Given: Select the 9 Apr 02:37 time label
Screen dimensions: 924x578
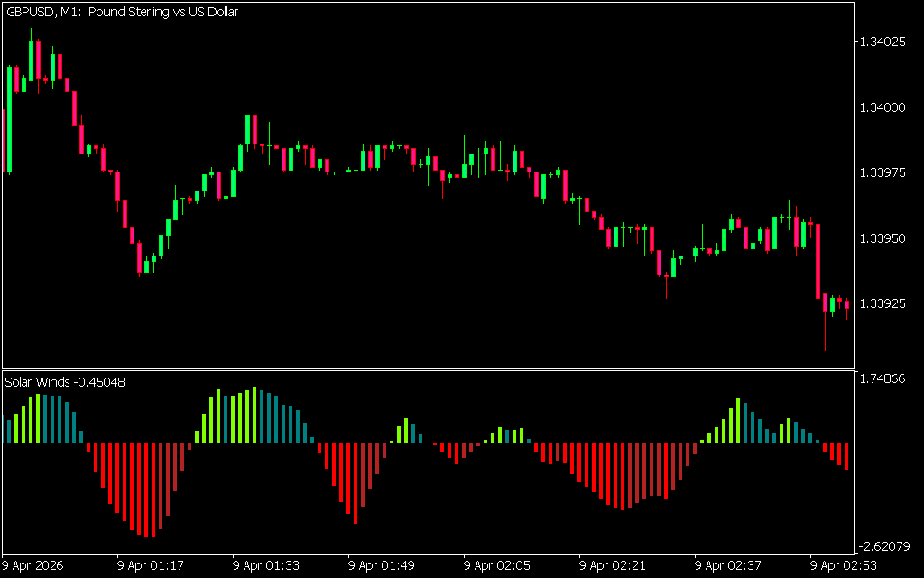Looking at the screenshot, I should pyautogui.click(x=728, y=565).
